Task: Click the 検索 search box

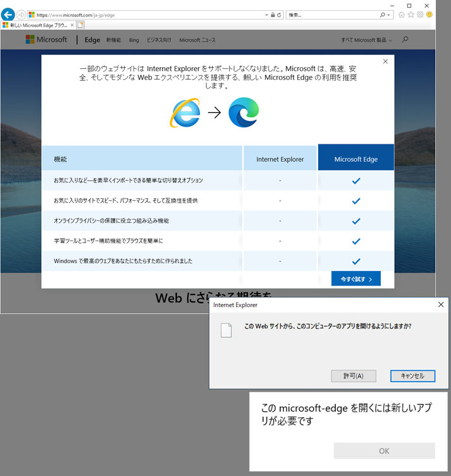Action: click(x=332, y=15)
